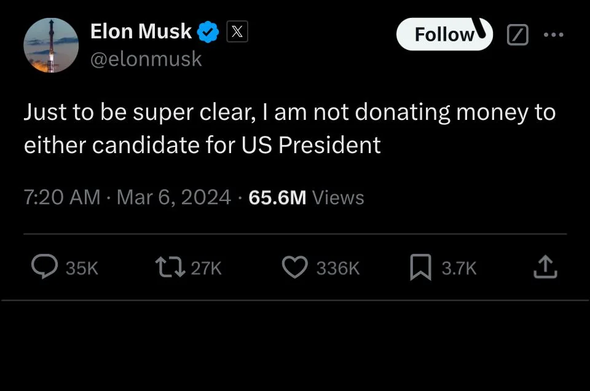The image size is (590, 391).
Task: Click the 35K replies count
Action: coord(82,268)
